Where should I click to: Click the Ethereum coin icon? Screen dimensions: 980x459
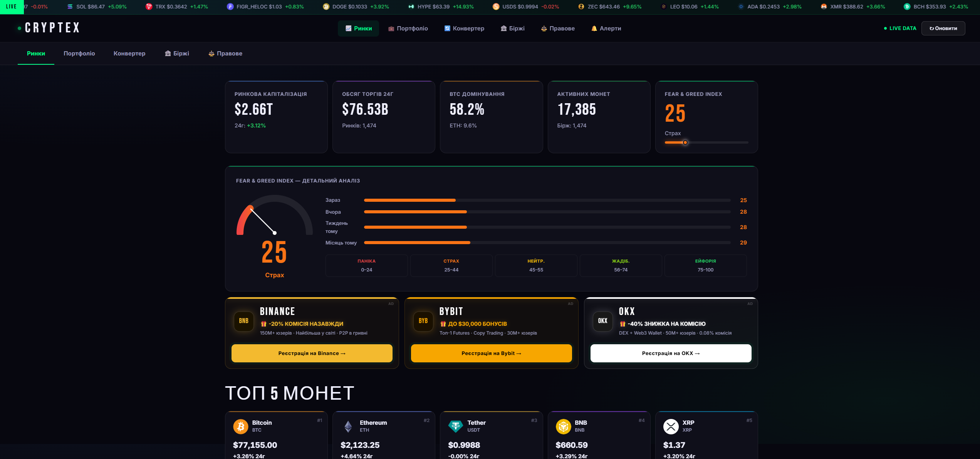coord(348,427)
